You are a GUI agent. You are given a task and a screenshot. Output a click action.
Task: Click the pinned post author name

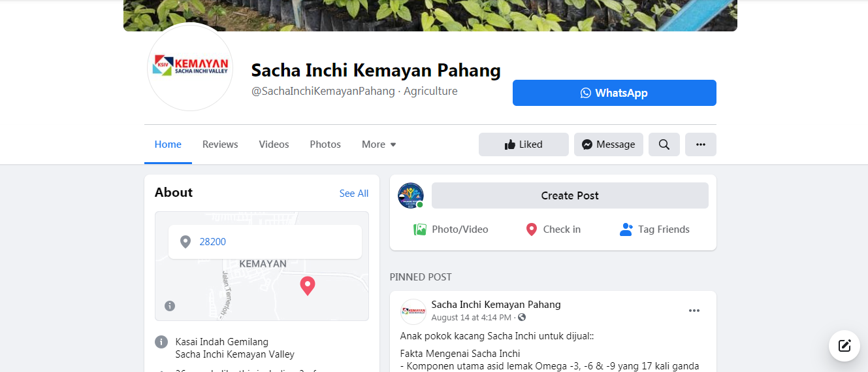pyautogui.click(x=496, y=305)
